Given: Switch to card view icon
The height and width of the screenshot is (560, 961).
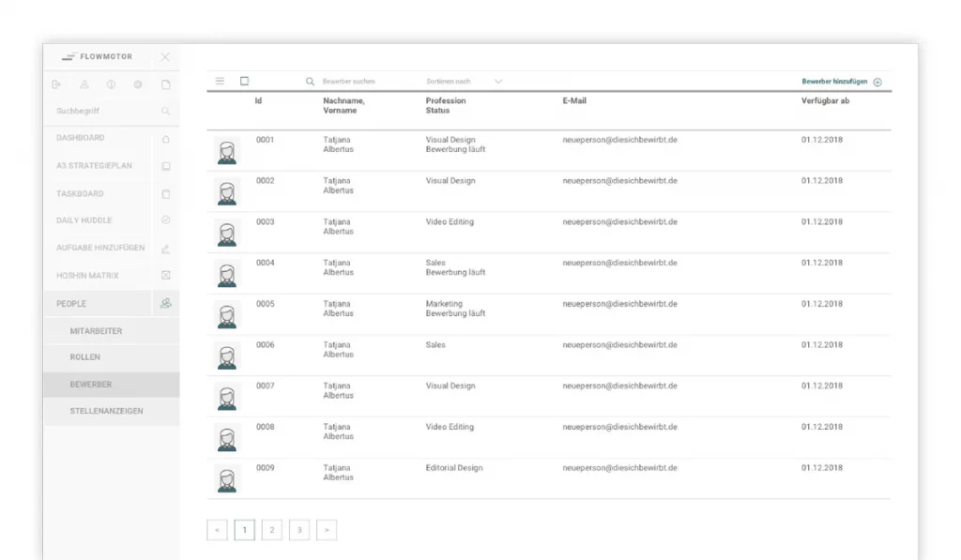Looking at the screenshot, I should click(x=245, y=81).
